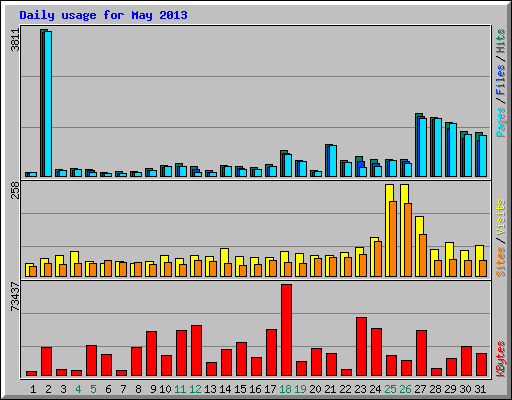Image resolution: width=512 pixels, height=400 pixels.
Task: Click day label 1 on x-axis
Action: coord(33,389)
